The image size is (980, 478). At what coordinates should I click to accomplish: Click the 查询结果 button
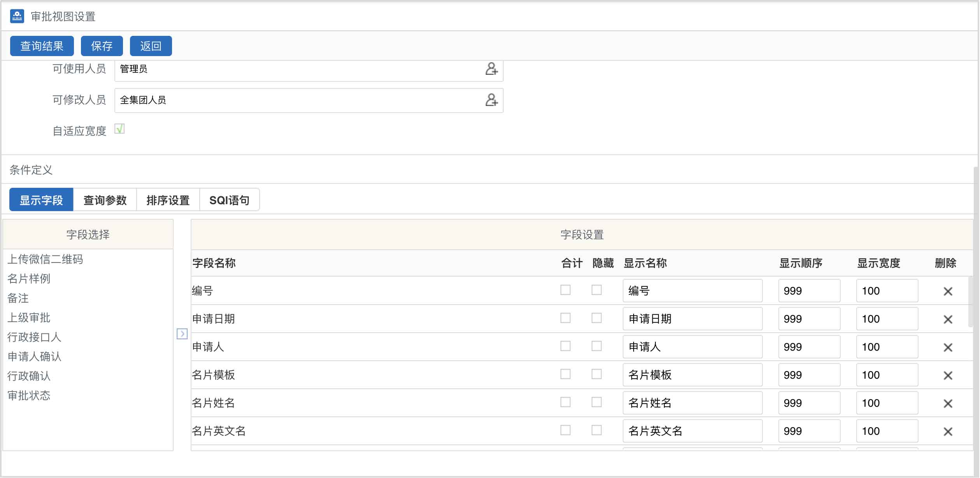(42, 46)
